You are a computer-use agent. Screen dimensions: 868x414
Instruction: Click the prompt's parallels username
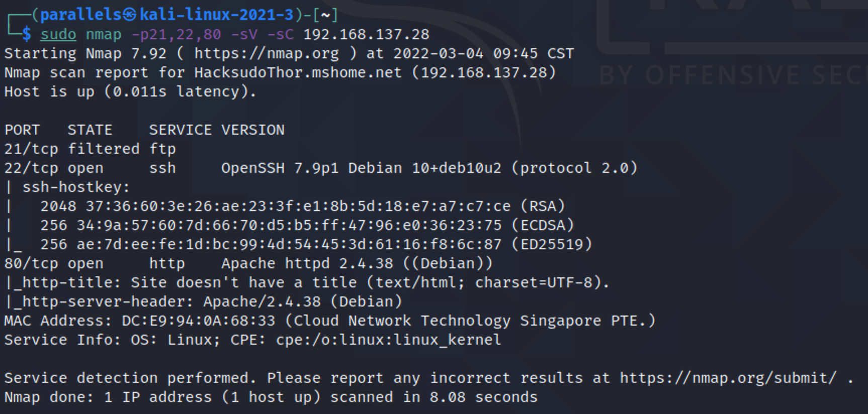coord(81,15)
